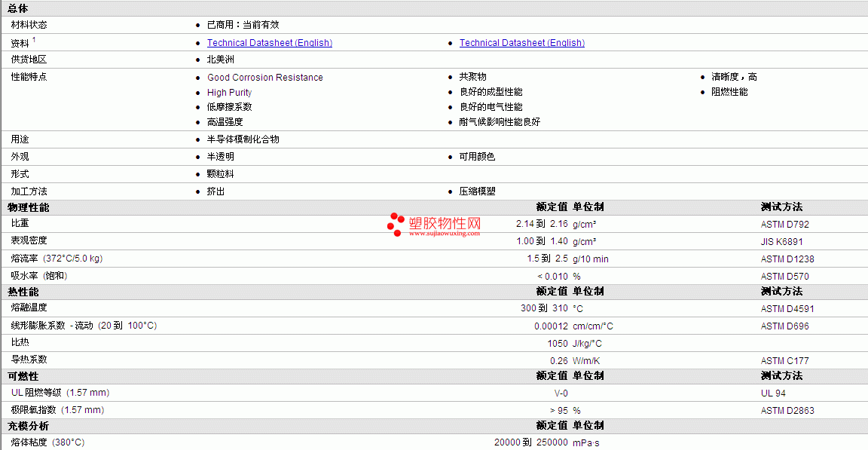Click UL 94 test method

(773, 393)
